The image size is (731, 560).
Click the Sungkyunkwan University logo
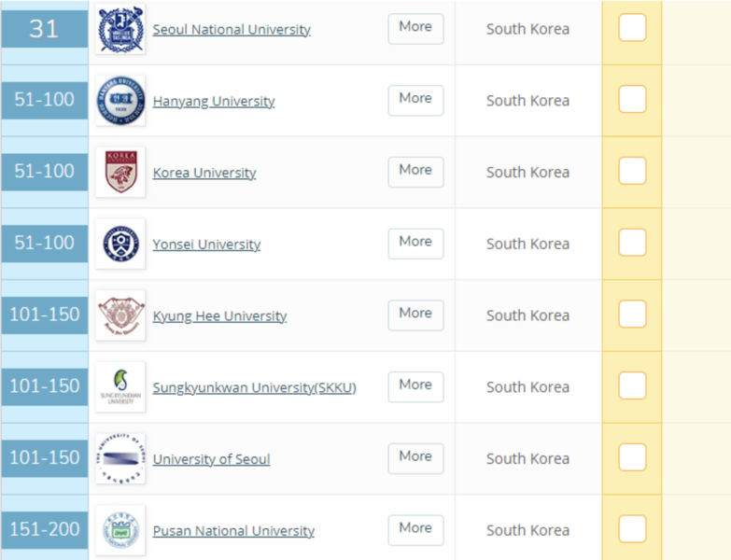point(120,387)
